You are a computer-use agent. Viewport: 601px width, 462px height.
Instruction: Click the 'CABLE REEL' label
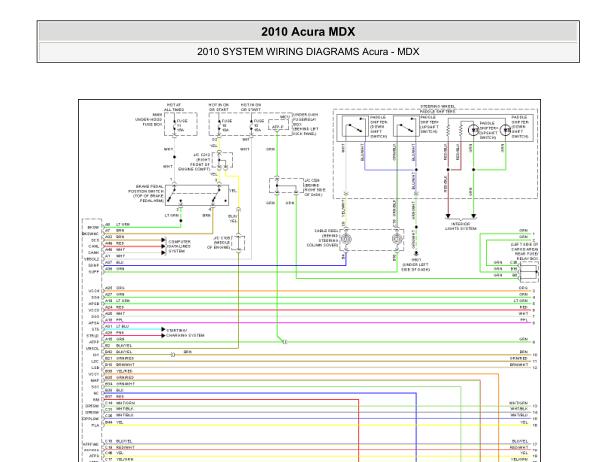click(326, 231)
